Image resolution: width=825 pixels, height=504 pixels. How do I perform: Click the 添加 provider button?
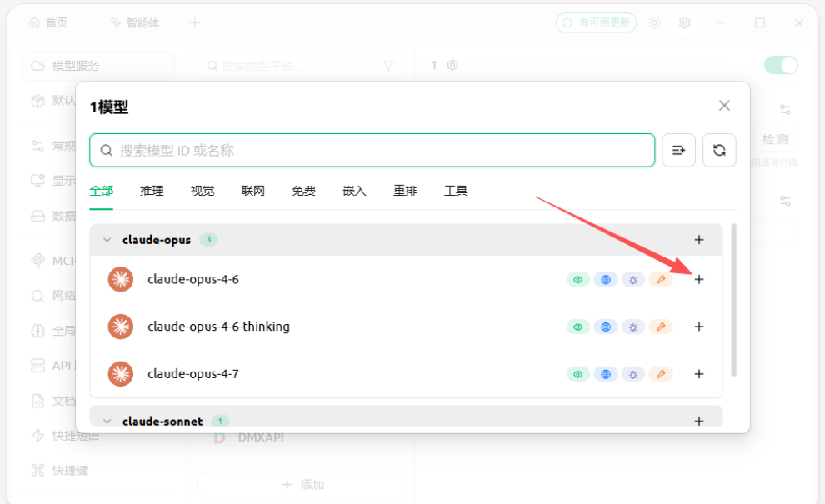point(302,485)
